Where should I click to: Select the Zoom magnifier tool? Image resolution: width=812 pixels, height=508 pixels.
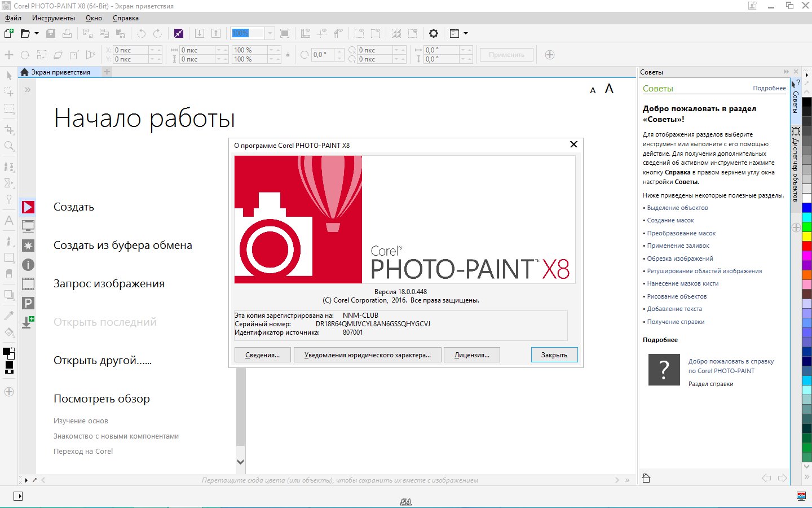[x=9, y=146]
